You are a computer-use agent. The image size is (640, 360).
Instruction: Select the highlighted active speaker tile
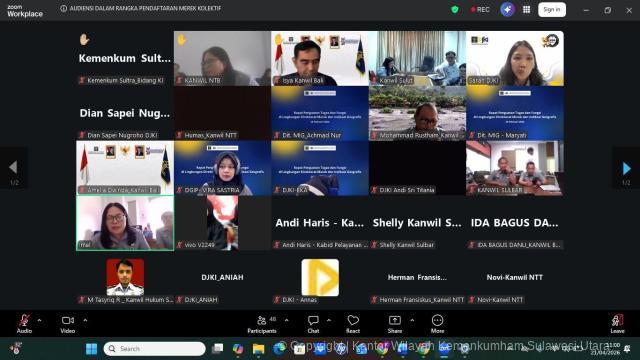click(x=125, y=223)
